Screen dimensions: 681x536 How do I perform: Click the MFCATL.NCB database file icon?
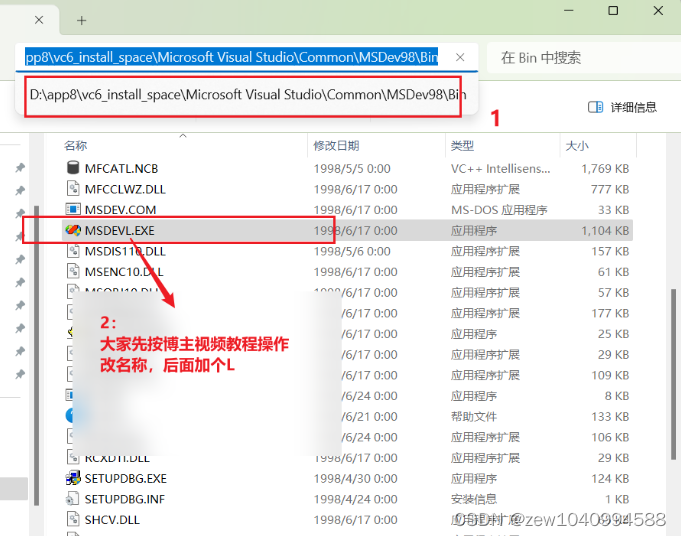pos(73,168)
